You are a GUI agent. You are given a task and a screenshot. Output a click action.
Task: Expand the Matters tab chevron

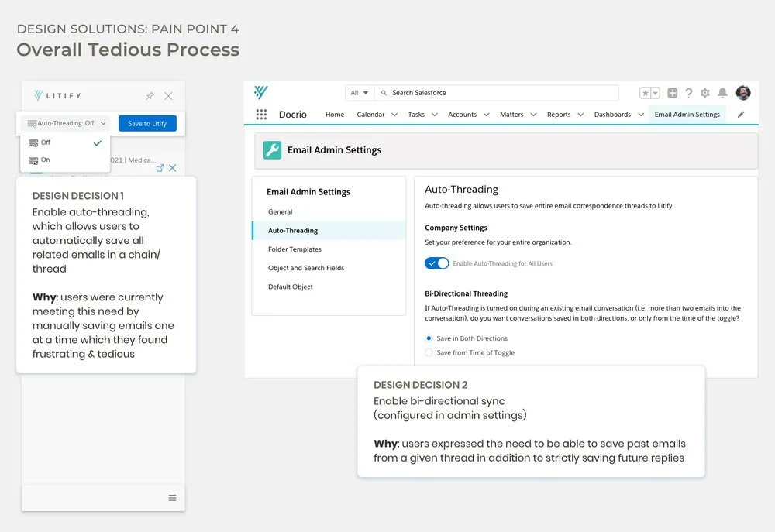tap(533, 115)
